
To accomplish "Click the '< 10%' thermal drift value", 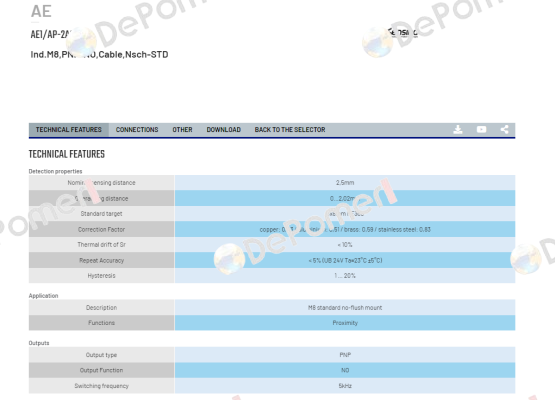I will click(x=345, y=245).
